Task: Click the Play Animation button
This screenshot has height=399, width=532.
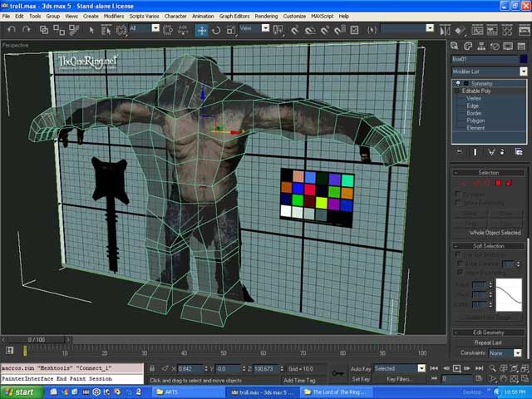Action: pos(456,368)
